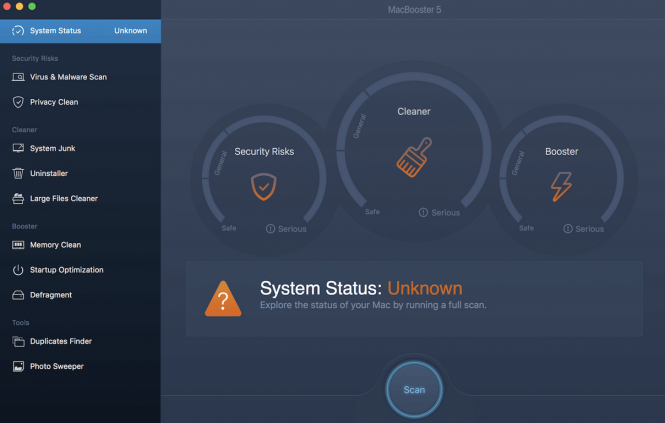Go to the Defragment tool
This screenshot has height=423, width=665.
point(51,295)
